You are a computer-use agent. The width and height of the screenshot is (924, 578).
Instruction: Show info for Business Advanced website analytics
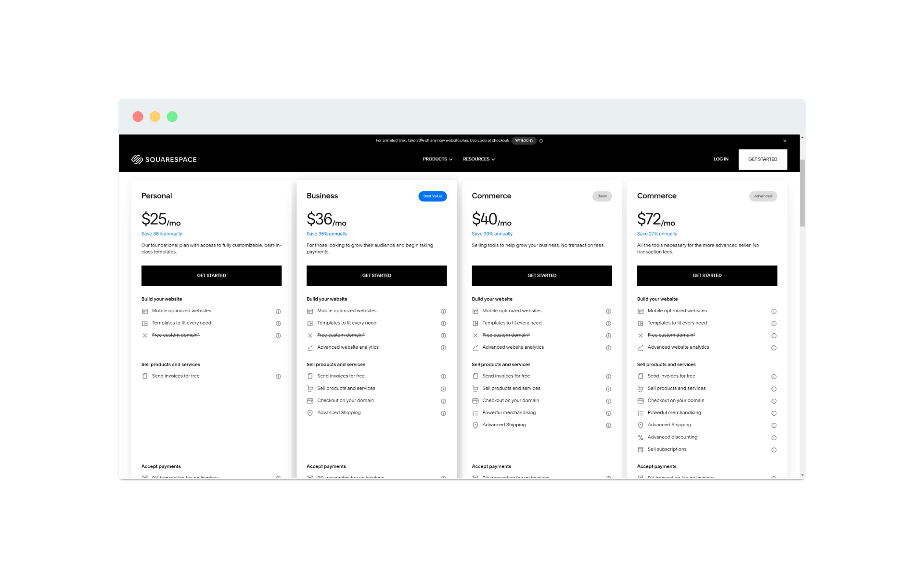coord(443,348)
